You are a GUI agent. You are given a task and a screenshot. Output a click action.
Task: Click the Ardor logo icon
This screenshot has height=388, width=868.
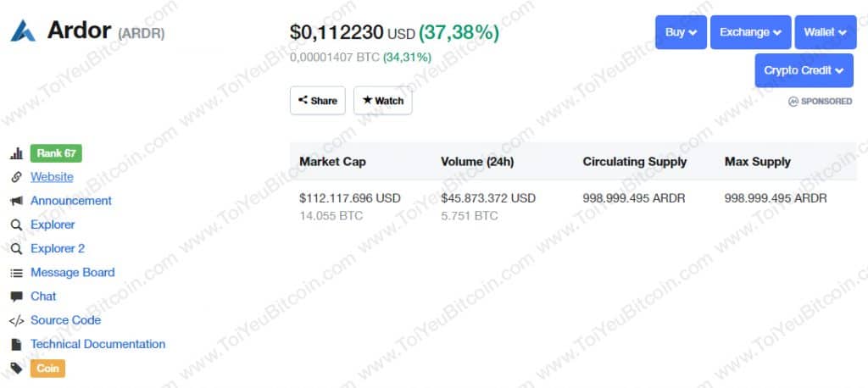pyautogui.click(x=23, y=31)
